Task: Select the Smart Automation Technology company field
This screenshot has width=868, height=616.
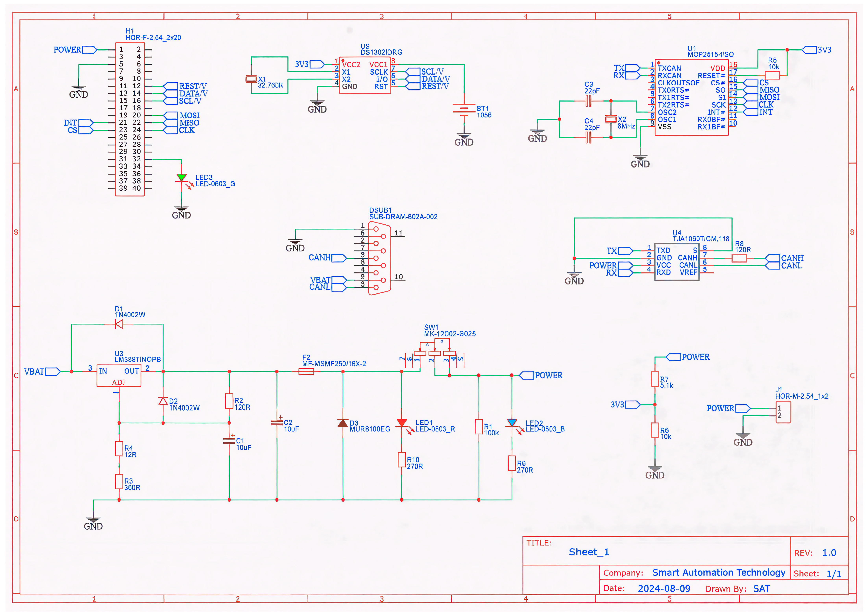Action: (x=718, y=572)
